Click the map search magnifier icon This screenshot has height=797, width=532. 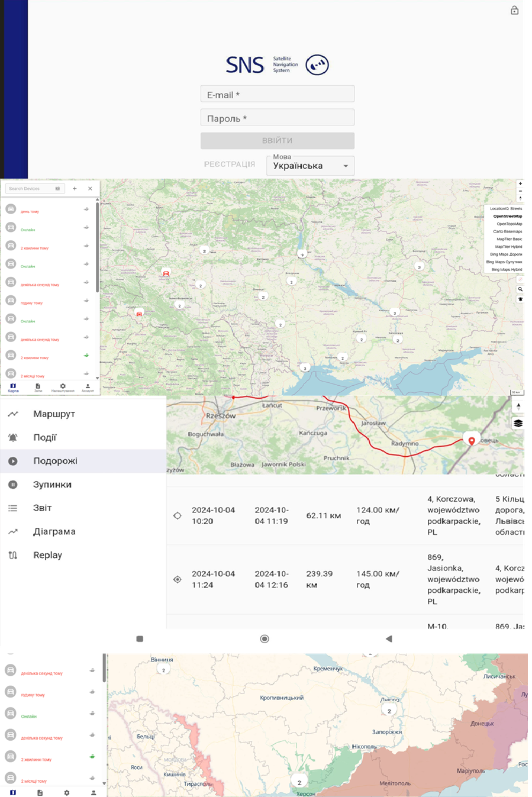(x=520, y=289)
